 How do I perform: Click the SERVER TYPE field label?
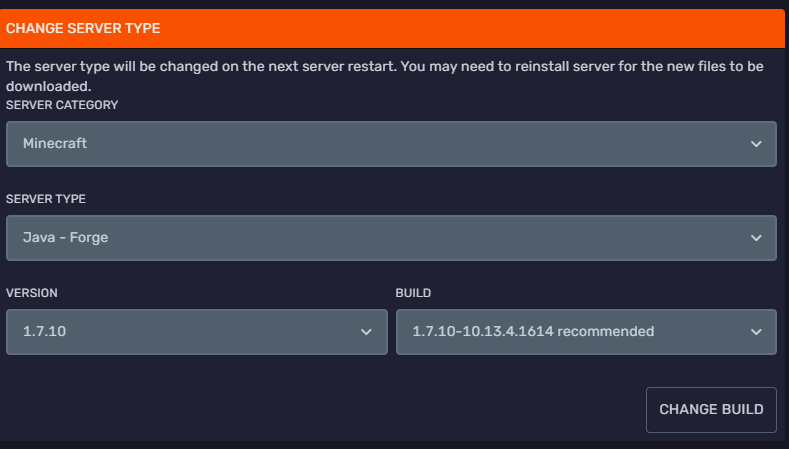tap(46, 199)
